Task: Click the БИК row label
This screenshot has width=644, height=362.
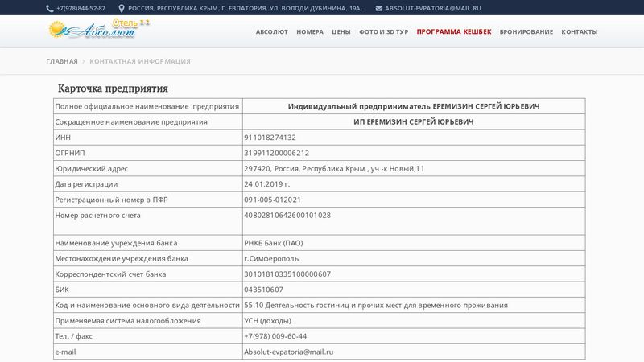Action: click(62, 290)
